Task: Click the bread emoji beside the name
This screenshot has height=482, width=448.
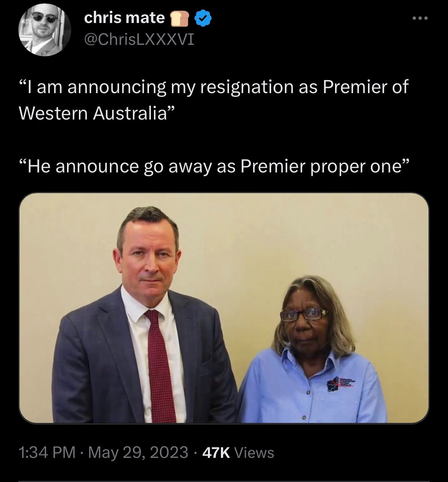Action: (x=179, y=18)
